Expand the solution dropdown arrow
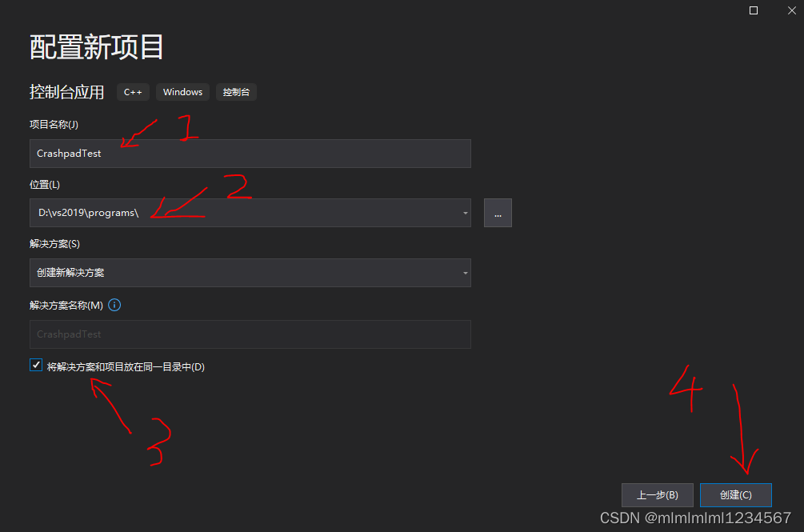This screenshot has width=804, height=532. click(465, 273)
